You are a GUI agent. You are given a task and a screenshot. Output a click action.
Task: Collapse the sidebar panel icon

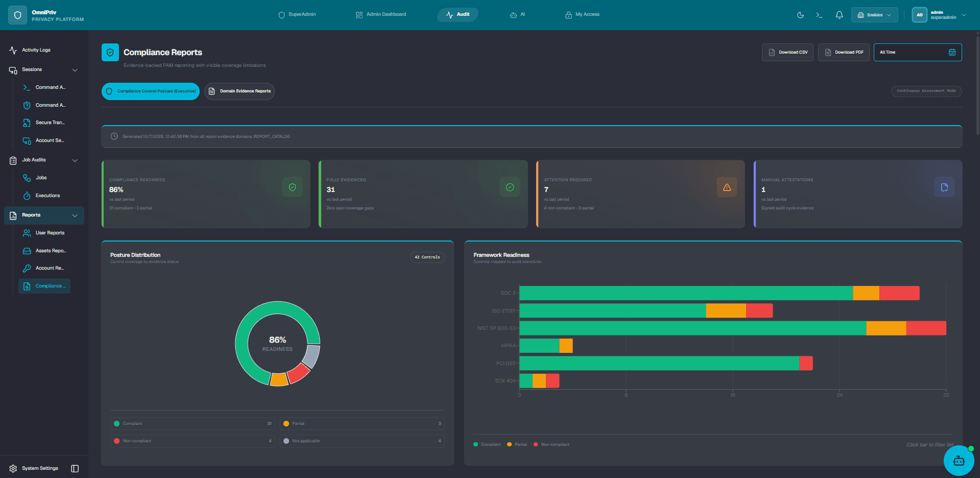coord(75,469)
